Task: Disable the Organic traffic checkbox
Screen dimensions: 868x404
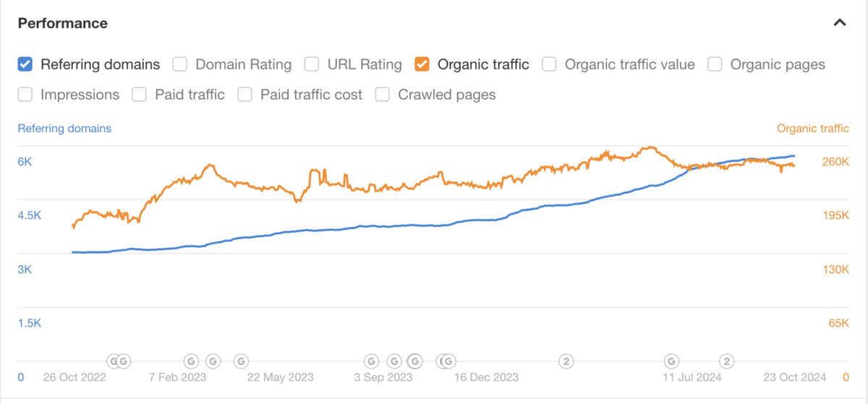Action: coord(422,64)
